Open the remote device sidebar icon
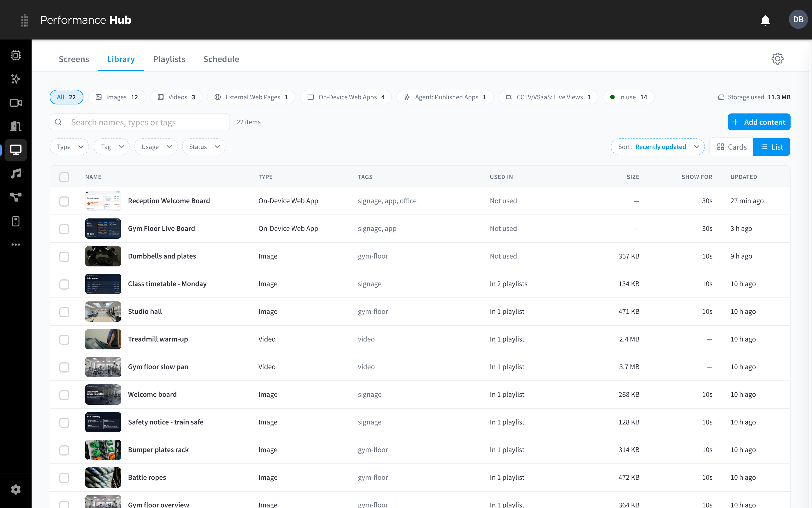Image resolution: width=812 pixels, height=508 pixels. coord(16,221)
